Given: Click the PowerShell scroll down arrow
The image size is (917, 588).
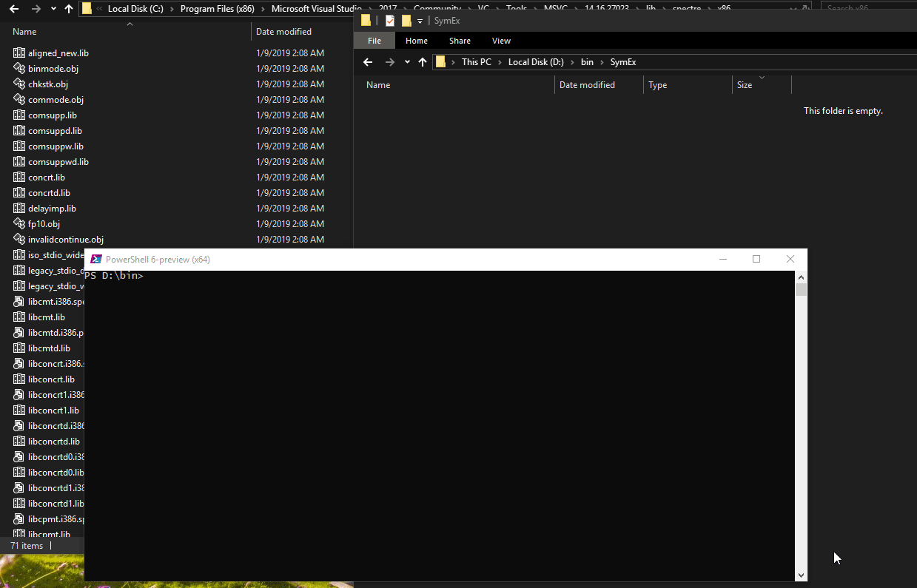Looking at the screenshot, I should point(801,575).
